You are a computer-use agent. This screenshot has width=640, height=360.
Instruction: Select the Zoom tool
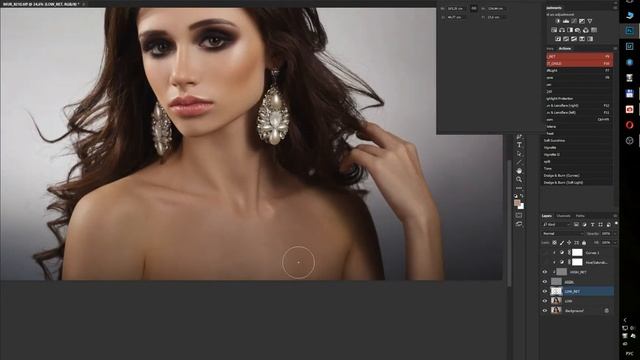click(519, 179)
